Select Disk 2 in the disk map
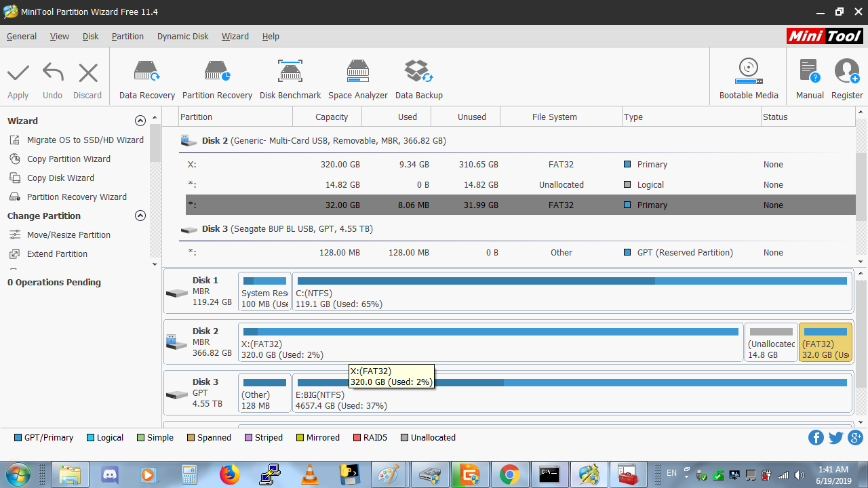The height and width of the screenshot is (488, 868). click(x=199, y=342)
